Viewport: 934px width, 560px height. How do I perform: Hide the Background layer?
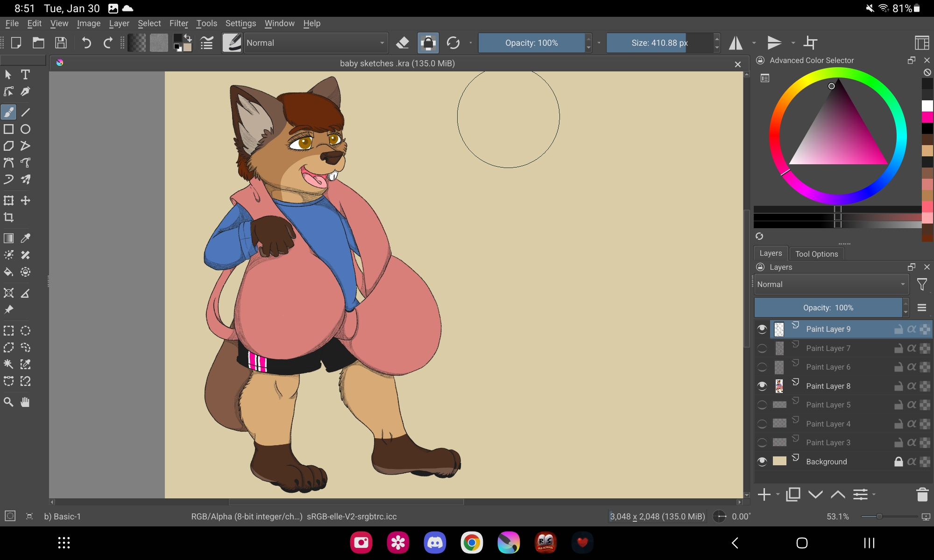tap(762, 462)
